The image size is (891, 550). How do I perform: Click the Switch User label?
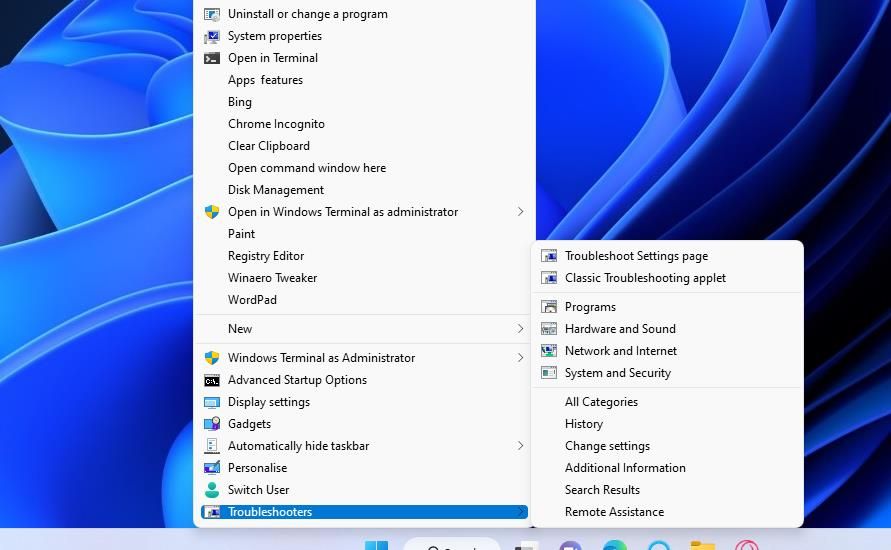[259, 490]
